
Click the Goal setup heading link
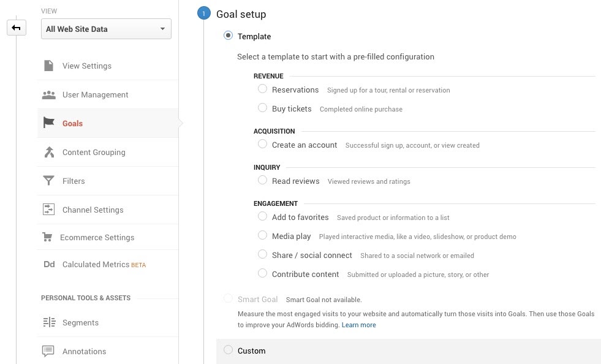241,13
